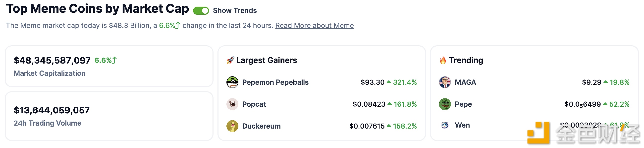
Task: Click the $13,644,059,057 trading volume value
Action: point(52,110)
